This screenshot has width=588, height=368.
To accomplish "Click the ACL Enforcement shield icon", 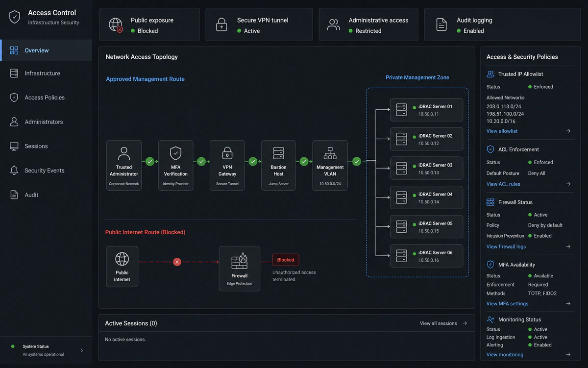I will coord(490,149).
